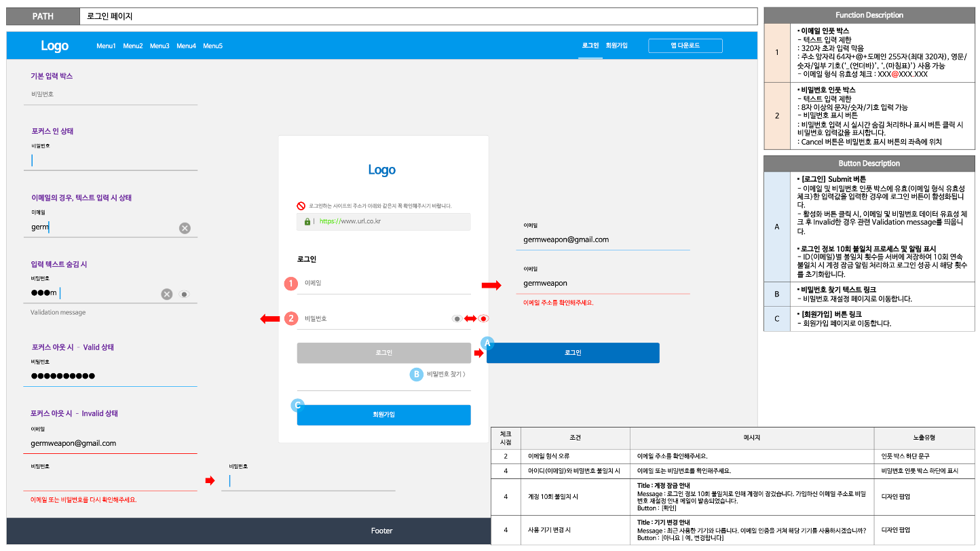Screen dimensions: 980x551
Task: Click the 기본 입력 박스 password field
Action: pyautogui.click(x=111, y=94)
